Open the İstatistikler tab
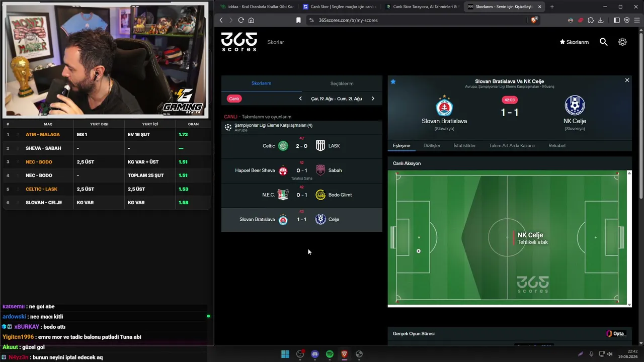The image size is (644, 362). [x=465, y=146]
